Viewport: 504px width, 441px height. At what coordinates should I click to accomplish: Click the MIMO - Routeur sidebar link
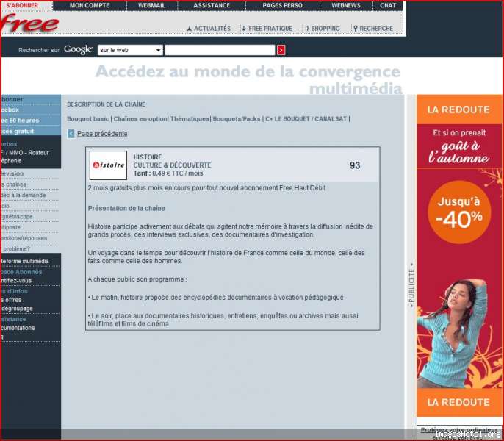[x=25, y=153]
